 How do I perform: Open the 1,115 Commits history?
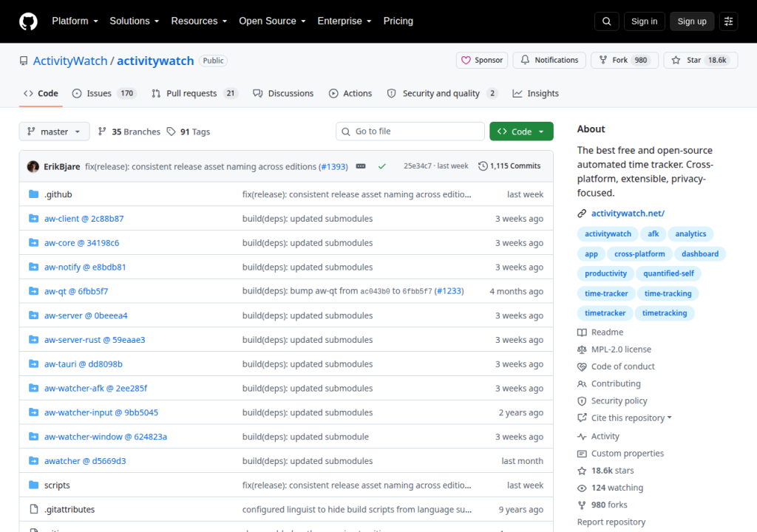[509, 166]
